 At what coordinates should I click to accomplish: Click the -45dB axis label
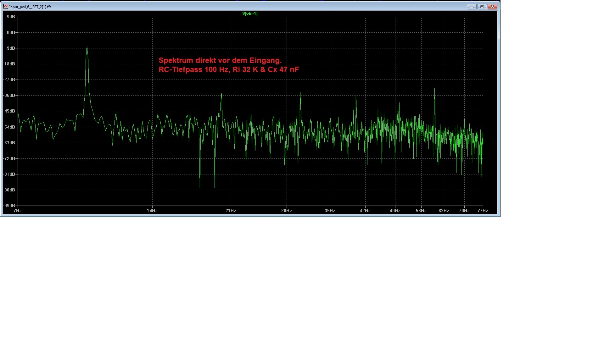(9, 111)
